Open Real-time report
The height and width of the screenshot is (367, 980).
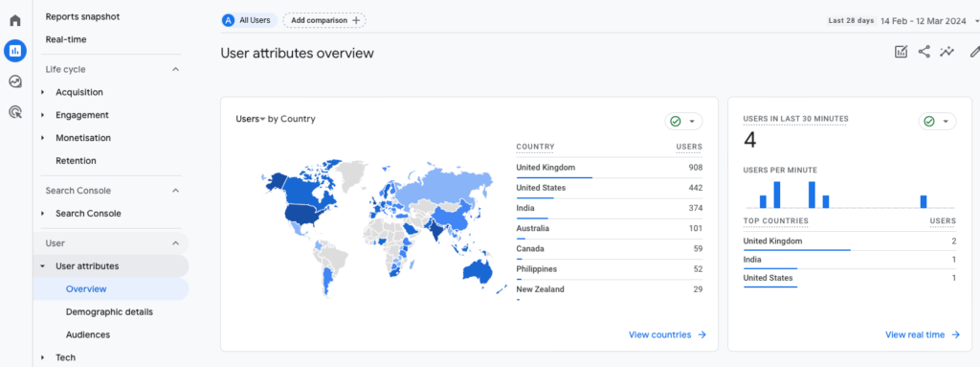[x=66, y=39]
